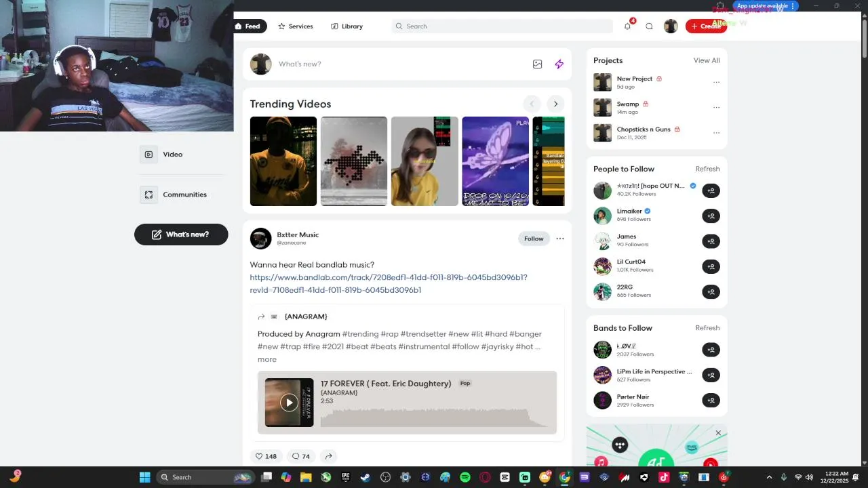Open options menu for New Project
This screenshot has height=488, width=868.
tap(716, 82)
